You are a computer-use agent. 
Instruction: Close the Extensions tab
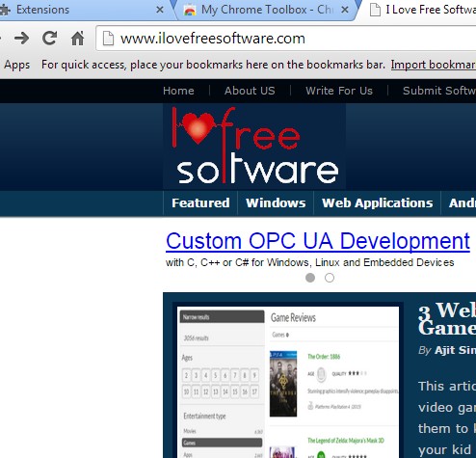click(160, 10)
